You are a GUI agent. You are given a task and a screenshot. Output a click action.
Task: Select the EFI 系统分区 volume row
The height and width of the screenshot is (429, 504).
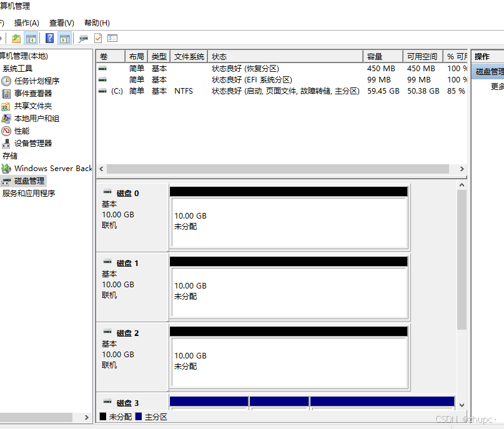[x=282, y=80]
